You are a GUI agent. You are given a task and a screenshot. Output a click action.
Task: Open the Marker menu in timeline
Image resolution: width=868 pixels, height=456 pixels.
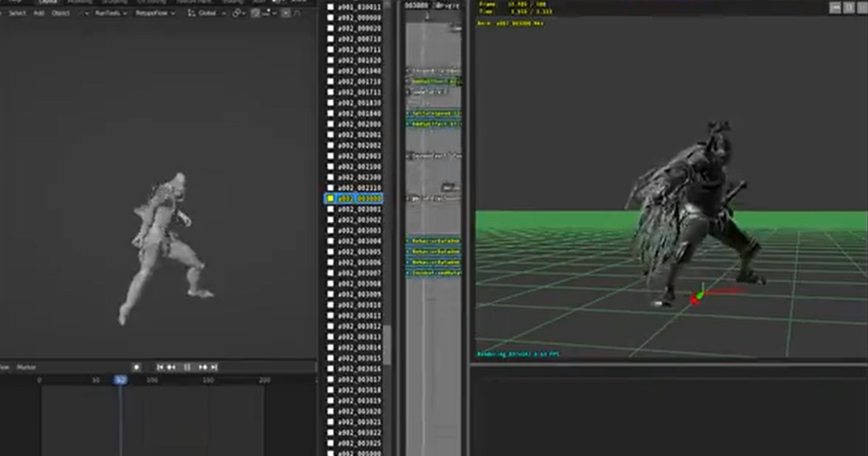(27, 368)
